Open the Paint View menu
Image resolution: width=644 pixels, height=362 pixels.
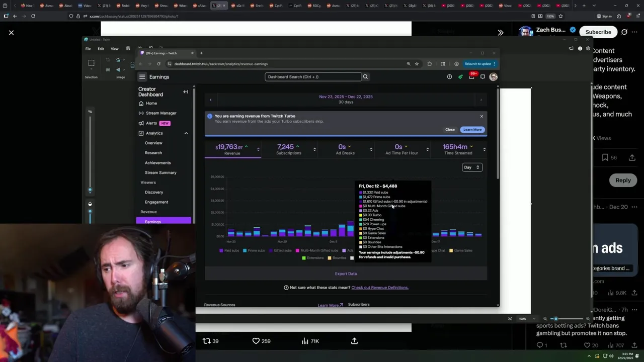pyautogui.click(x=115, y=49)
